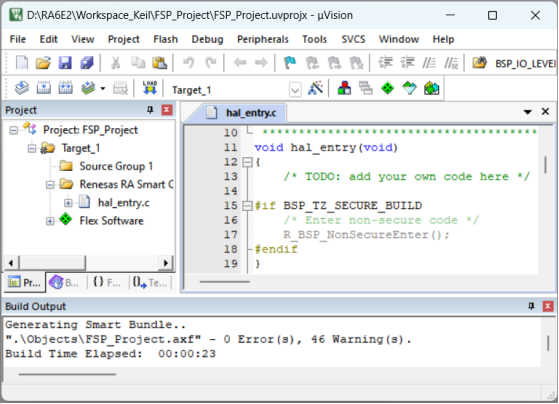Build target files icon
This screenshot has height=404, width=559.
(44, 88)
